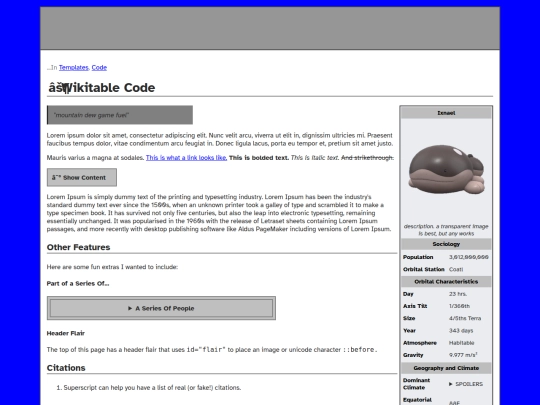This screenshot has width=540, height=405.
Task: Click the Day value 23 hrs.
Action: click(x=458, y=294)
